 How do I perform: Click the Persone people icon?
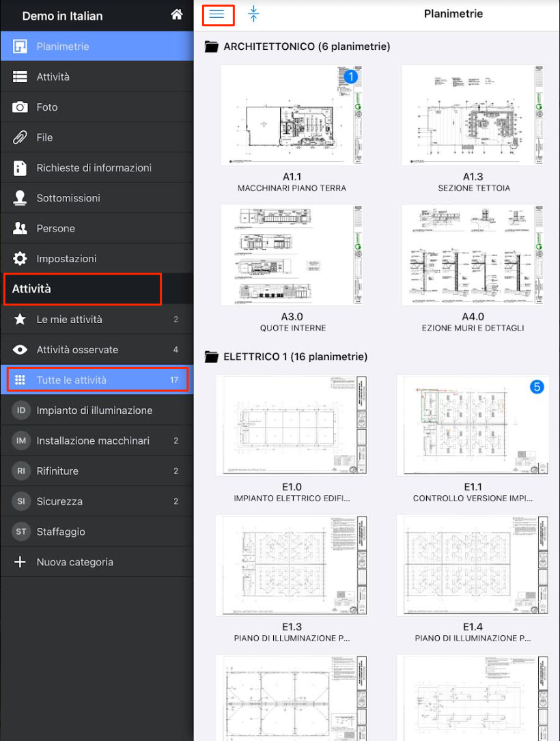[20, 228]
